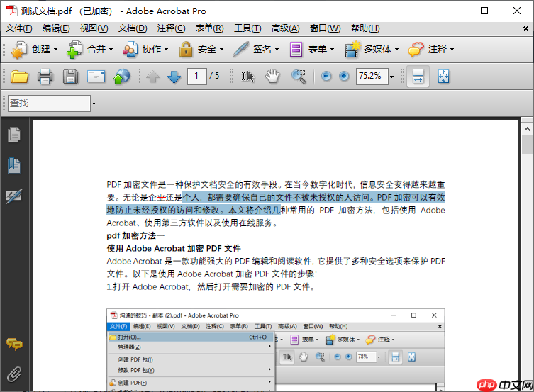Open the Edit (编辑) menu

(56, 28)
